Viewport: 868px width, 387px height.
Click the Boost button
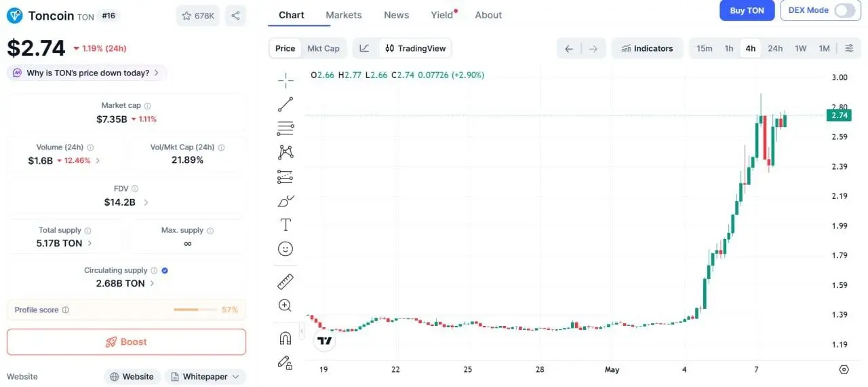tap(126, 342)
